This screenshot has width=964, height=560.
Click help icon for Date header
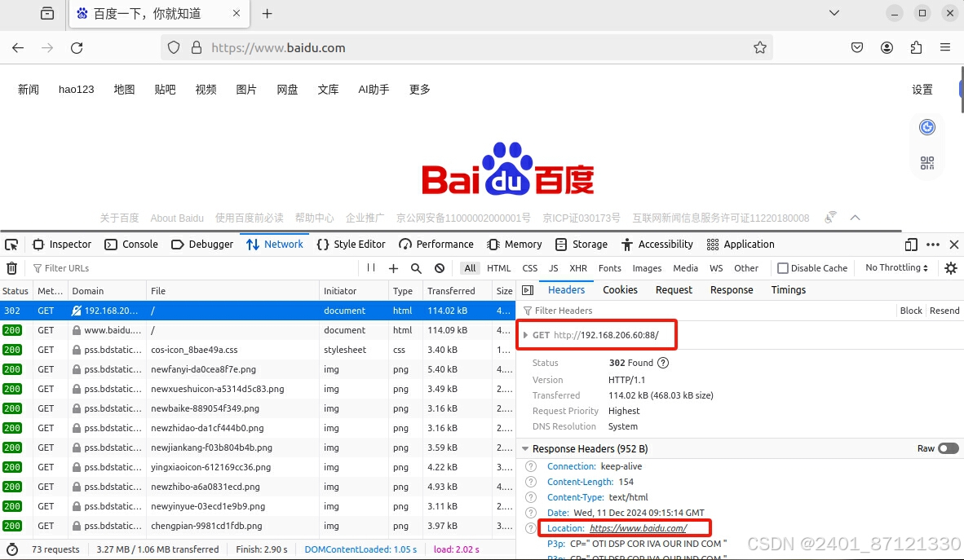pyautogui.click(x=531, y=513)
